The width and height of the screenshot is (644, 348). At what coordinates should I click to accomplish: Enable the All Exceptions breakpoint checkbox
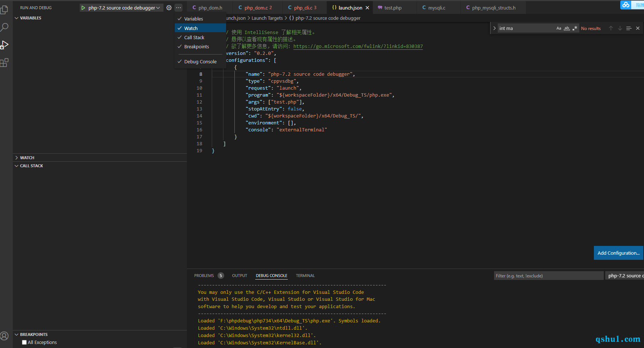25,343
